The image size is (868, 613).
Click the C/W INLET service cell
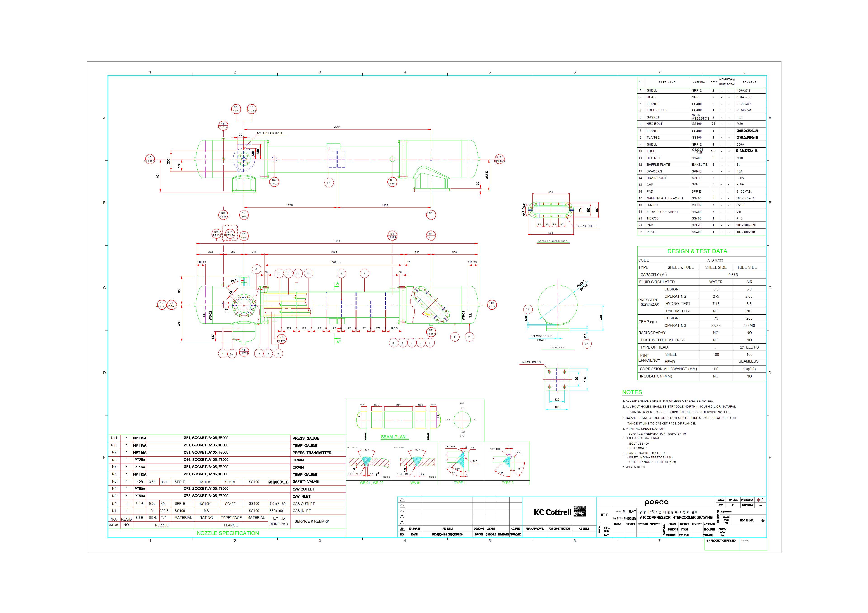[x=302, y=497]
